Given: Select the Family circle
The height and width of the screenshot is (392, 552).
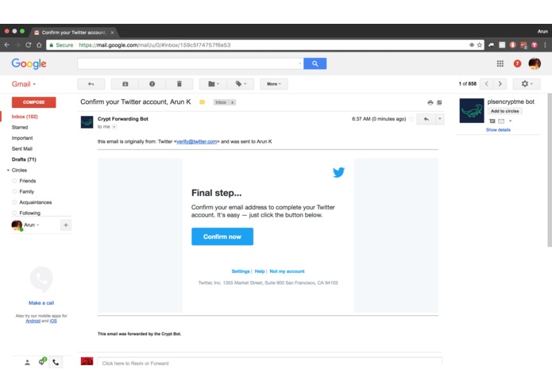Looking at the screenshot, I should (x=26, y=191).
